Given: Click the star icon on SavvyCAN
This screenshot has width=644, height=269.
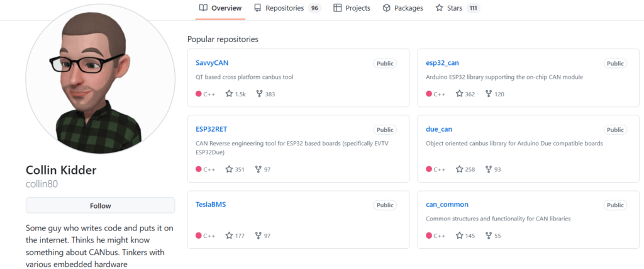Looking at the screenshot, I should 229,94.
